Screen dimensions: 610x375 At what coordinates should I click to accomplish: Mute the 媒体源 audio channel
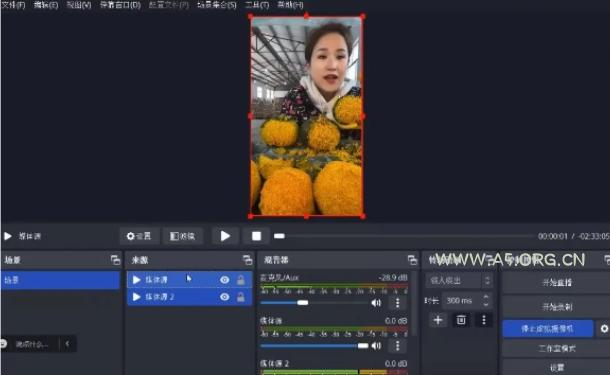tap(376, 345)
